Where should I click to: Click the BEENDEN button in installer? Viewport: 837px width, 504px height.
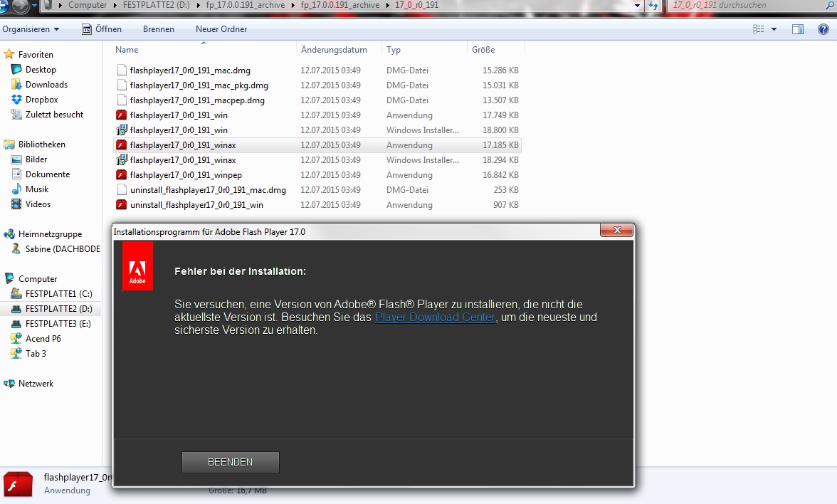click(x=230, y=462)
